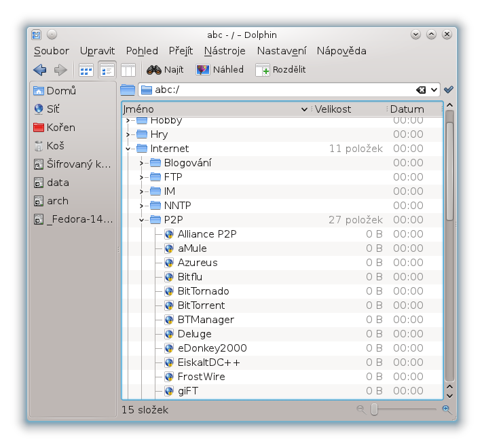Open the Nápověda menu

point(341,51)
